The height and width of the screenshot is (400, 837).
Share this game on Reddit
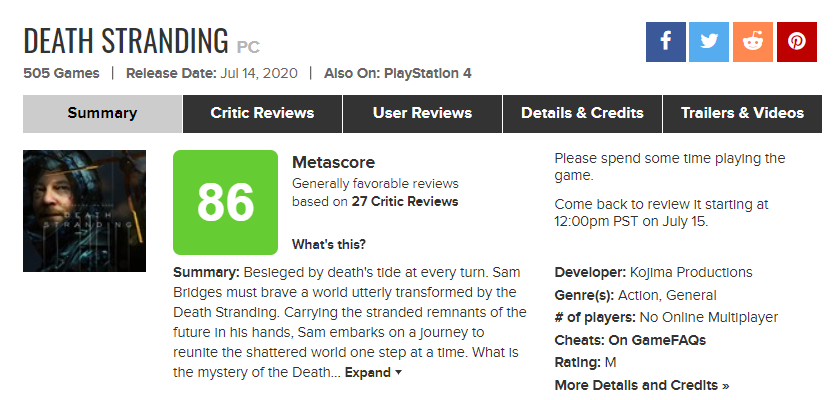point(753,41)
